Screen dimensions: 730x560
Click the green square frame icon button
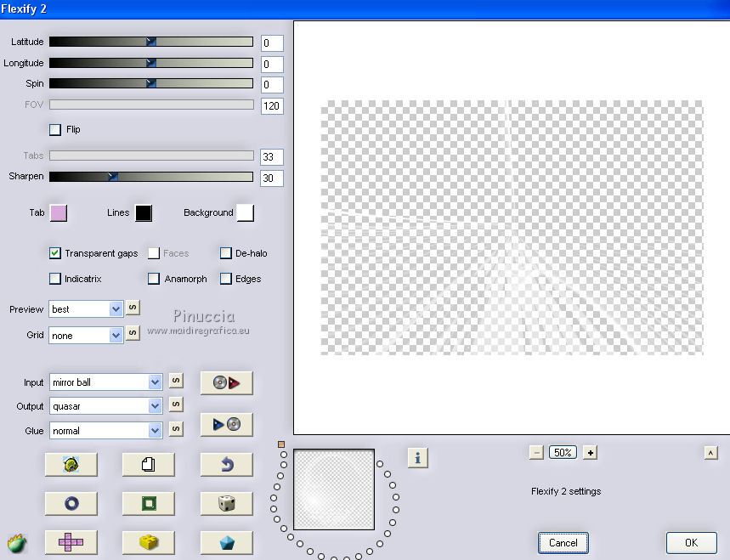[149, 503]
